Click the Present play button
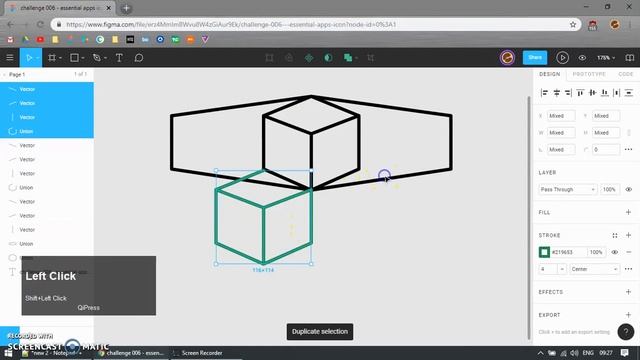 tap(562, 58)
